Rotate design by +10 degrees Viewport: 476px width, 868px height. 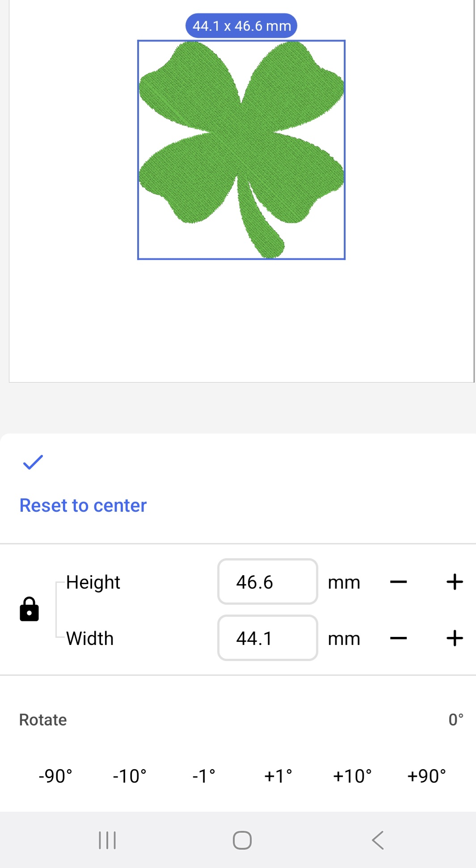point(352,776)
